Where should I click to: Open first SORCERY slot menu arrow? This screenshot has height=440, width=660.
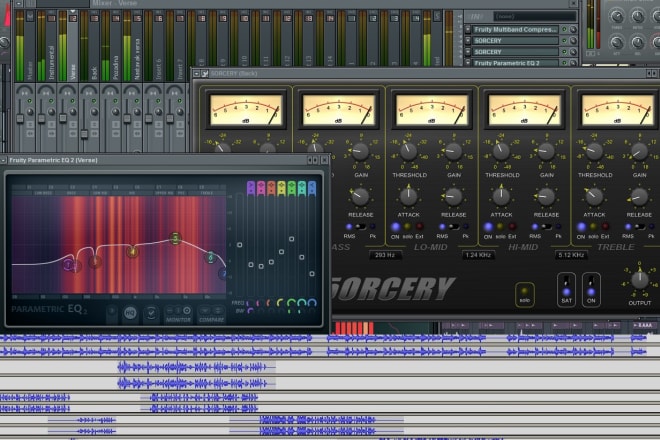(467, 41)
